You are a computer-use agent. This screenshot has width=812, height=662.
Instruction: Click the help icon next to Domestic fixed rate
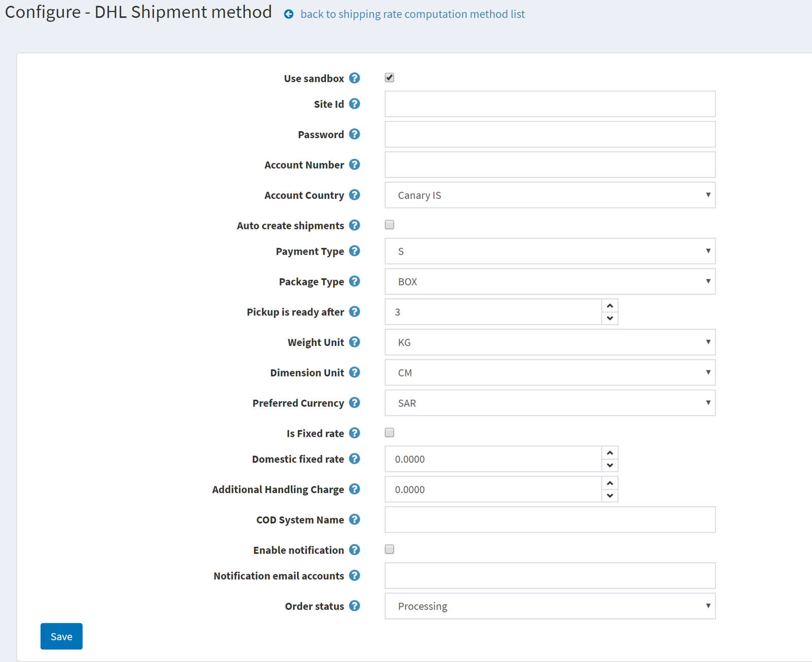(x=355, y=459)
